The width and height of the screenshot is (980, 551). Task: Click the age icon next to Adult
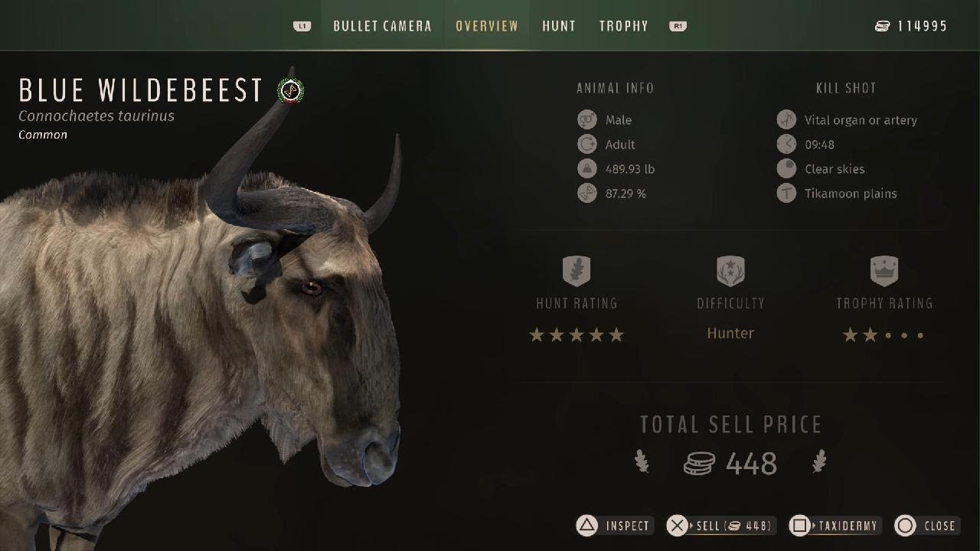[x=587, y=144]
